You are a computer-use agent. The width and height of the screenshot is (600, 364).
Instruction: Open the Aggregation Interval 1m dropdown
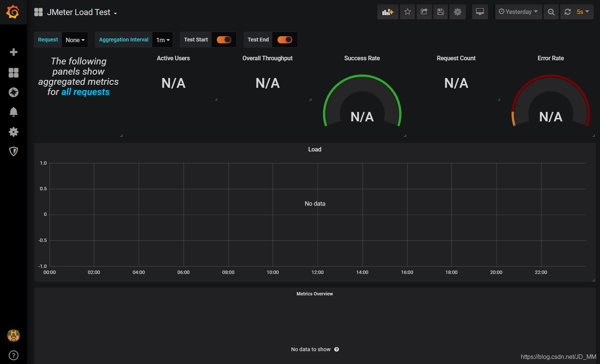[x=163, y=40]
